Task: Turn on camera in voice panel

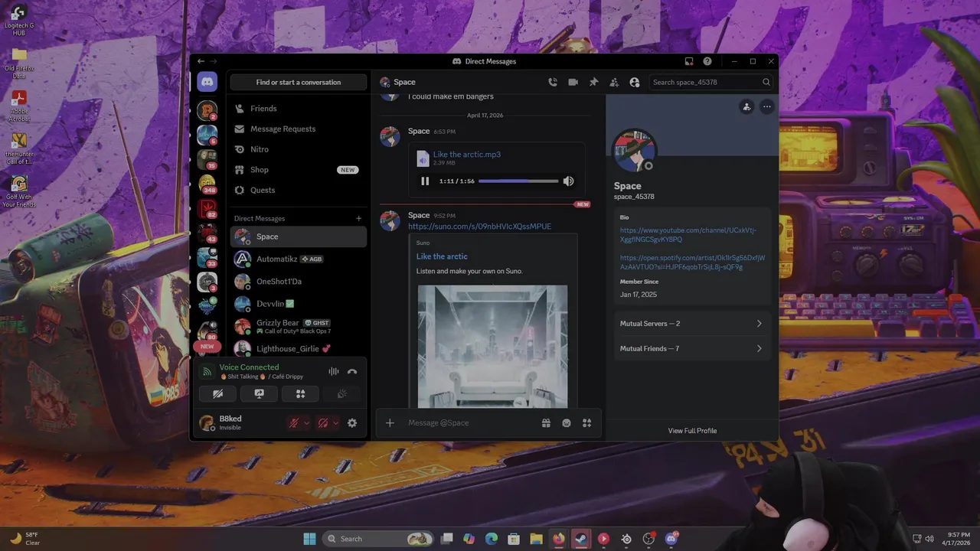Action: (x=218, y=393)
